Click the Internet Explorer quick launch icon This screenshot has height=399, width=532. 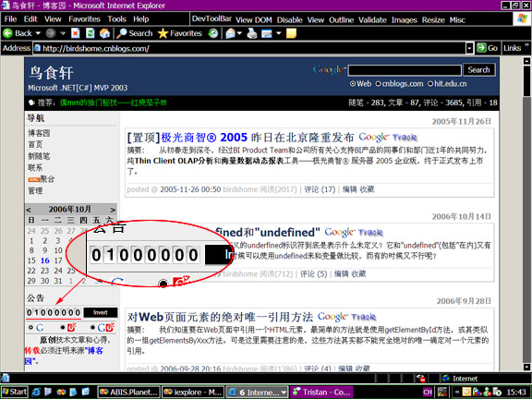pyautogui.click(x=36, y=393)
